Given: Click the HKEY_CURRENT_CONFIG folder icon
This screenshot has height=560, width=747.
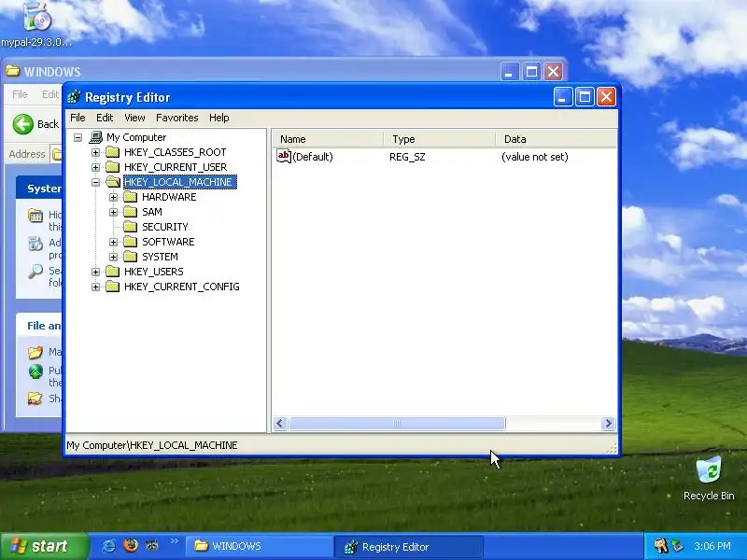Looking at the screenshot, I should [112, 287].
